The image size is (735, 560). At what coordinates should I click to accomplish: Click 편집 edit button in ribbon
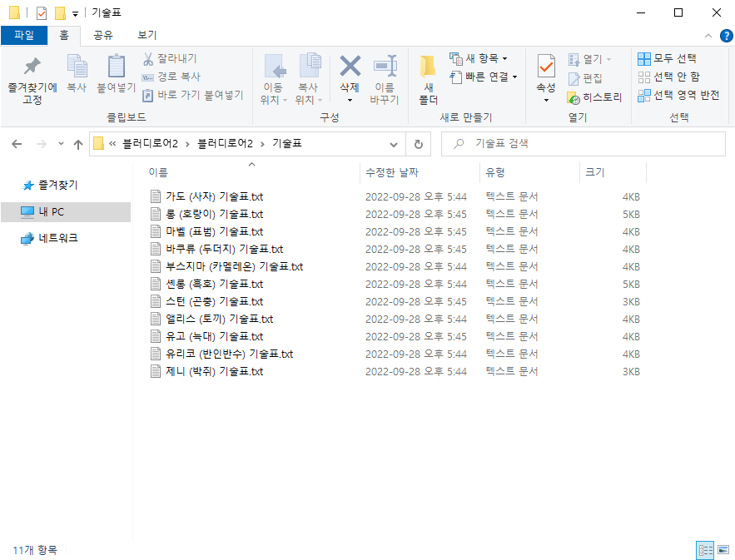tap(585, 78)
